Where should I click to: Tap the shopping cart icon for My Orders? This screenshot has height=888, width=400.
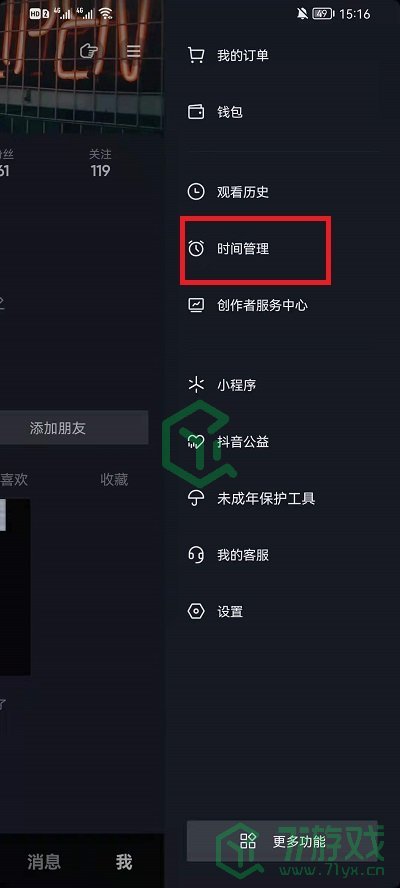coord(195,56)
